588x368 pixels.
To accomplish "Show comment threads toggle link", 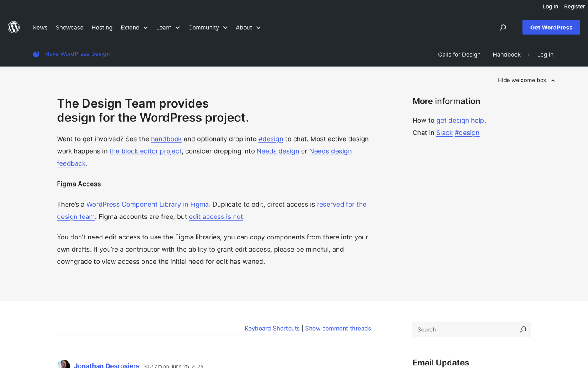I will coord(338,328).
